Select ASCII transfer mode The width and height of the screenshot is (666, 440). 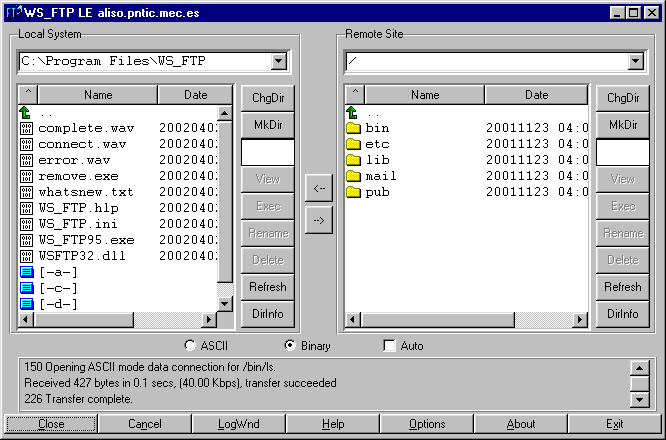(191, 346)
